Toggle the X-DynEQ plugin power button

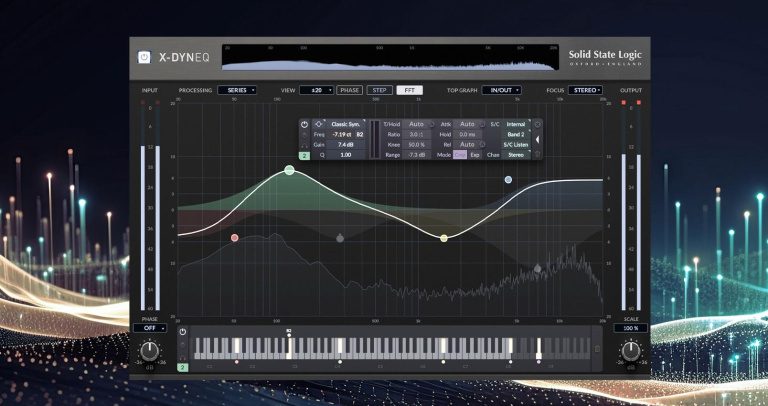tap(144, 57)
